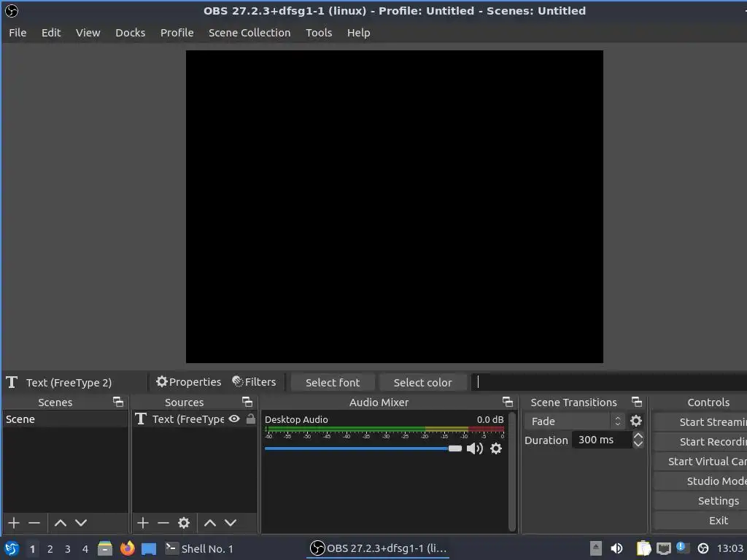
Task: Remove selected scene with minus icon
Action: coord(34,523)
